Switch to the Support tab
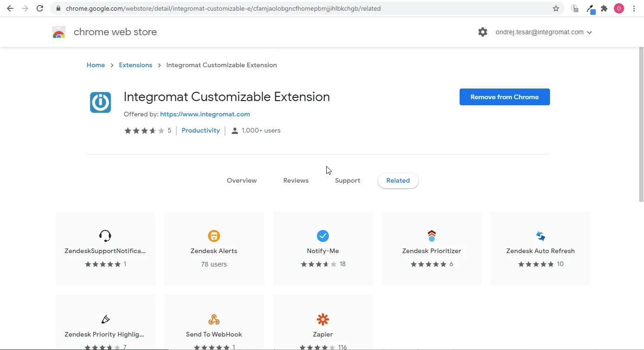 [347, 181]
